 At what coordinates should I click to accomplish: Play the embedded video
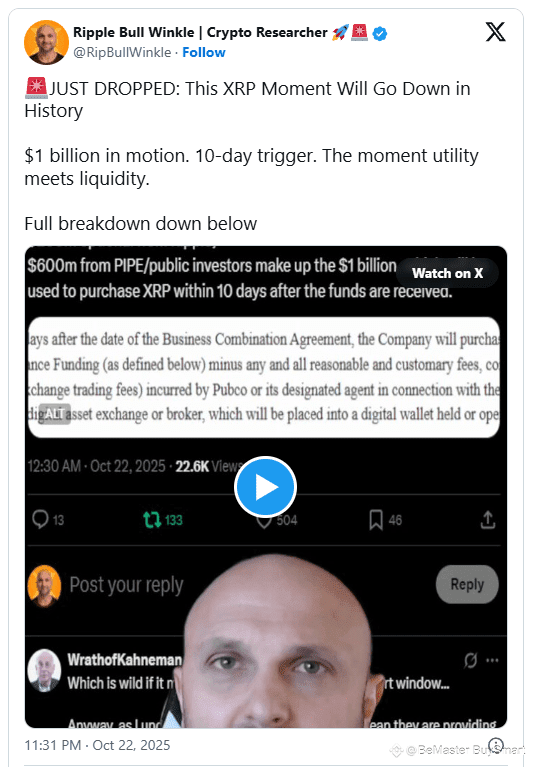265,487
